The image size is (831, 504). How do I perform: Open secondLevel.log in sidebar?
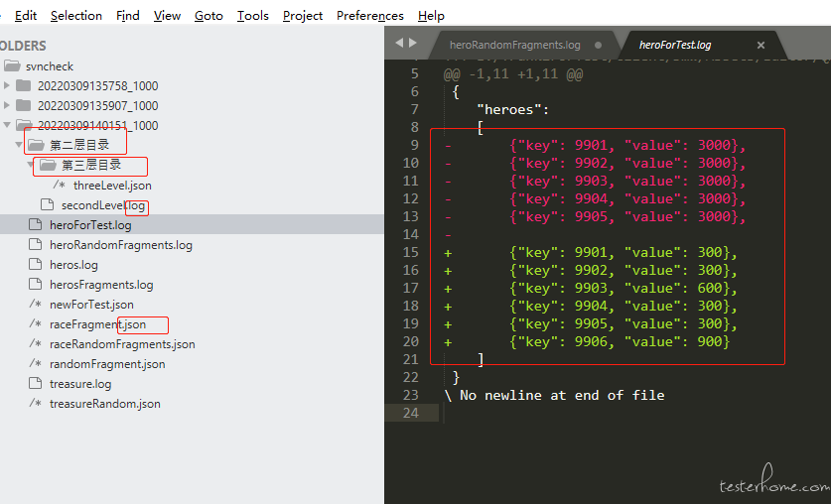[x=103, y=205]
